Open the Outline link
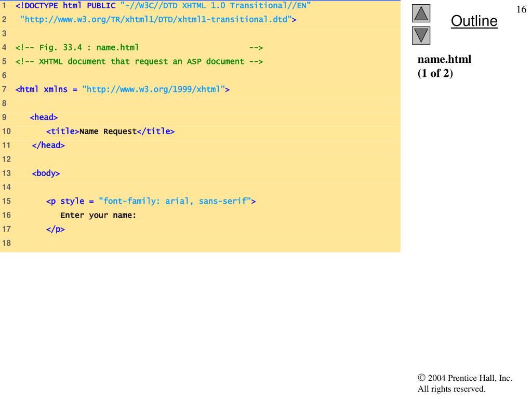 (x=474, y=21)
